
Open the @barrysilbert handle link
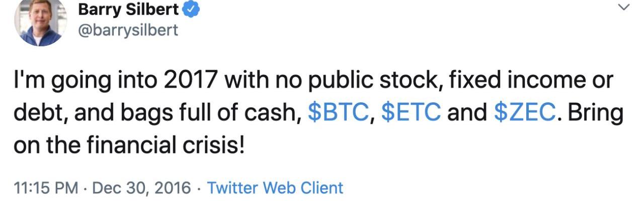(x=127, y=30)
